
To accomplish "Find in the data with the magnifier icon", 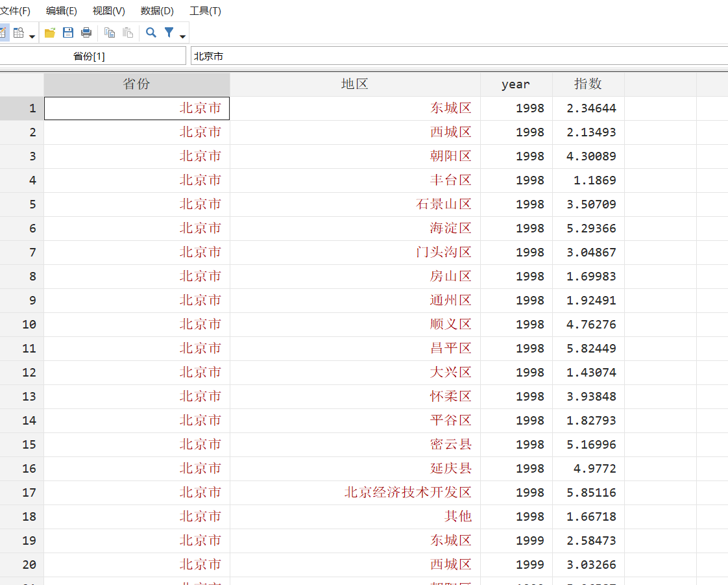I will tap(151, 32).
